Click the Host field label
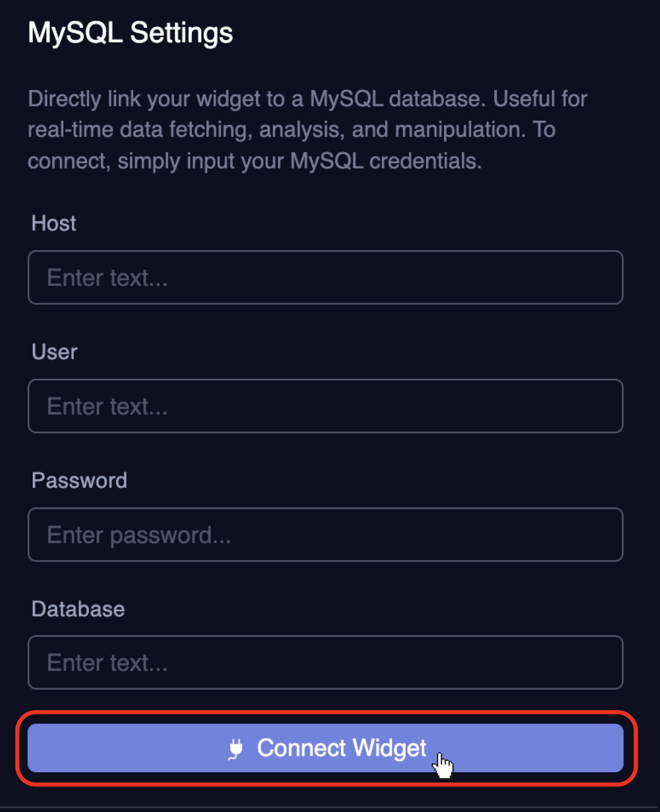 (x=53, y=223)
